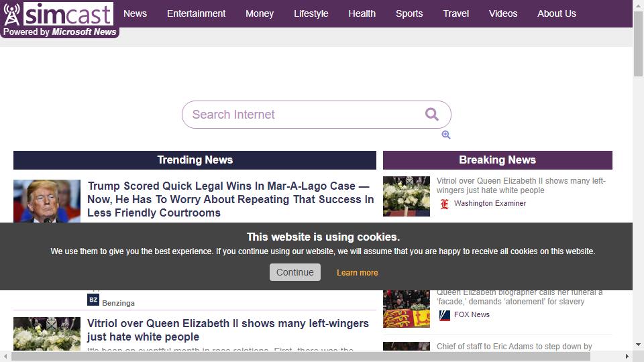Open the Videos menu item
This screenshot has width=644, height=362.
click(x=502, y=13)
